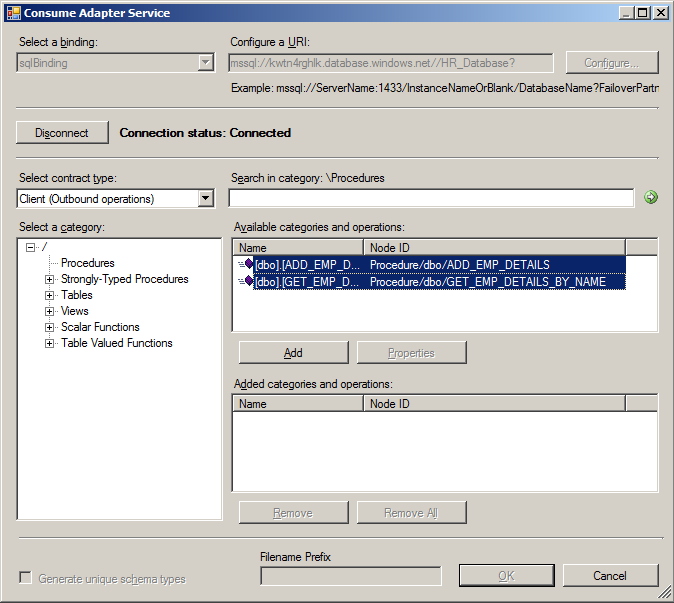Confirm with the OK button
This screenshot has height=603, width=674.
pos(506,575)
